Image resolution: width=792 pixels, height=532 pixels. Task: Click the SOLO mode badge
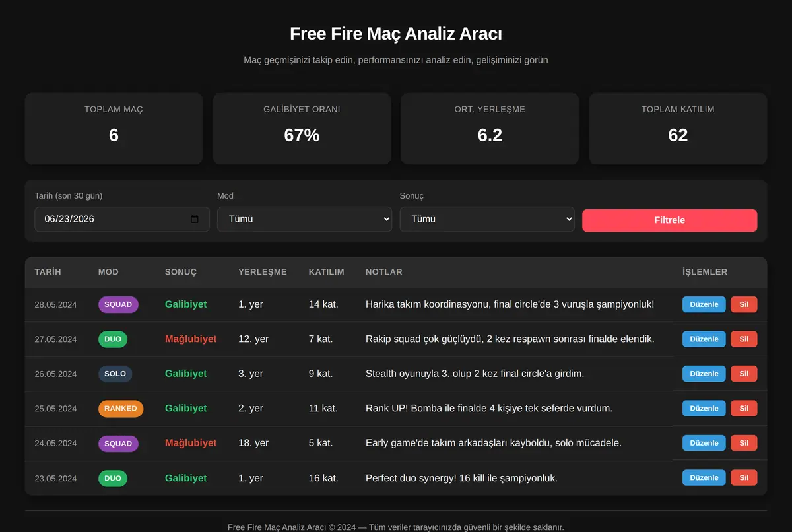115,374
